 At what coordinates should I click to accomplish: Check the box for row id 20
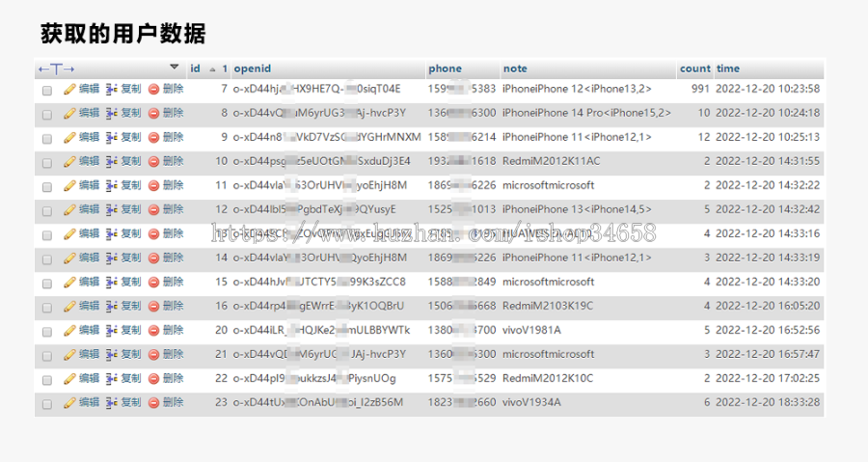coord(47,332)
